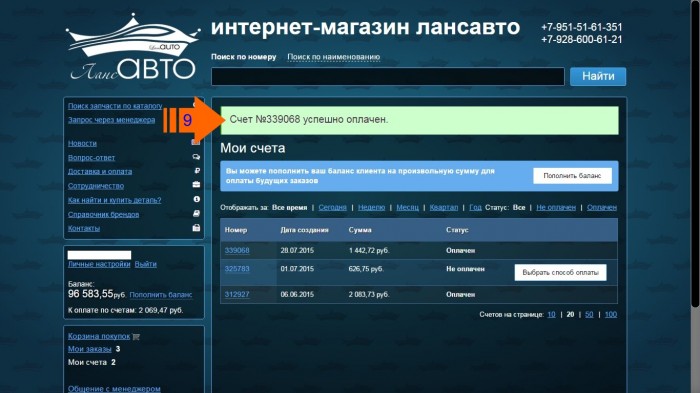The image size is (700, 393).
Task: Click the Найти search button
Action: (598, 76)
